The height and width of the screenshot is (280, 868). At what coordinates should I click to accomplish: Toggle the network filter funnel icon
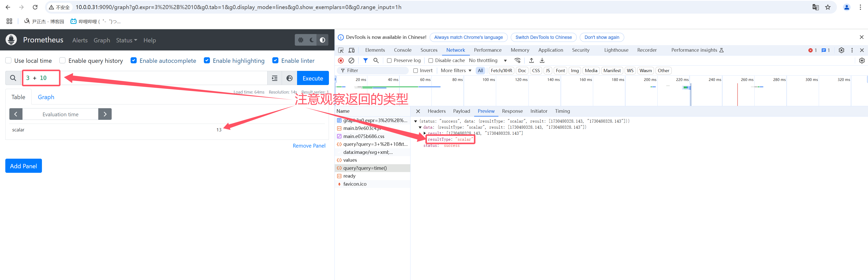(x=365, y=61)
